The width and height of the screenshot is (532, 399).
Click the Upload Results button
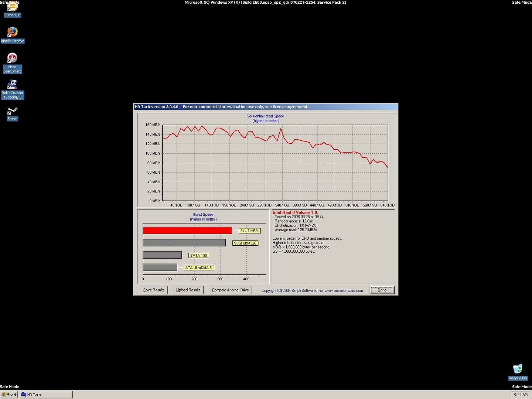coord(188,290)
